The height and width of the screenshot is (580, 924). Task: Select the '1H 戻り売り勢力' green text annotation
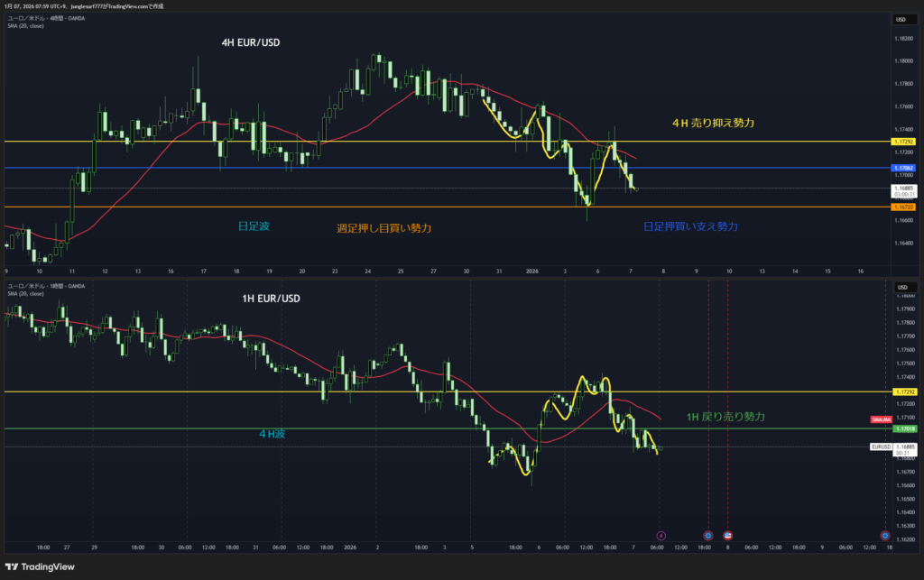(x=725, y=416)
